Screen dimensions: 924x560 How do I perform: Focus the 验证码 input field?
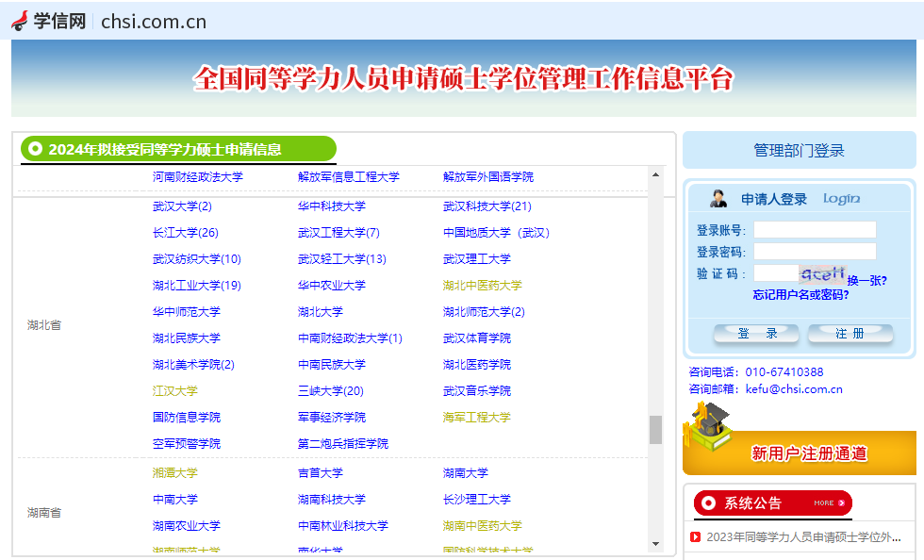tap(776, 273)
